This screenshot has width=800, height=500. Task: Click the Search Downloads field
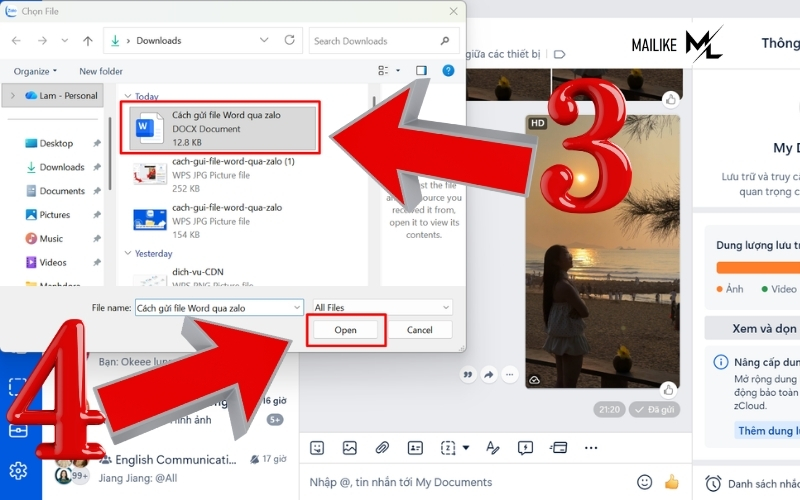[384, 41]
